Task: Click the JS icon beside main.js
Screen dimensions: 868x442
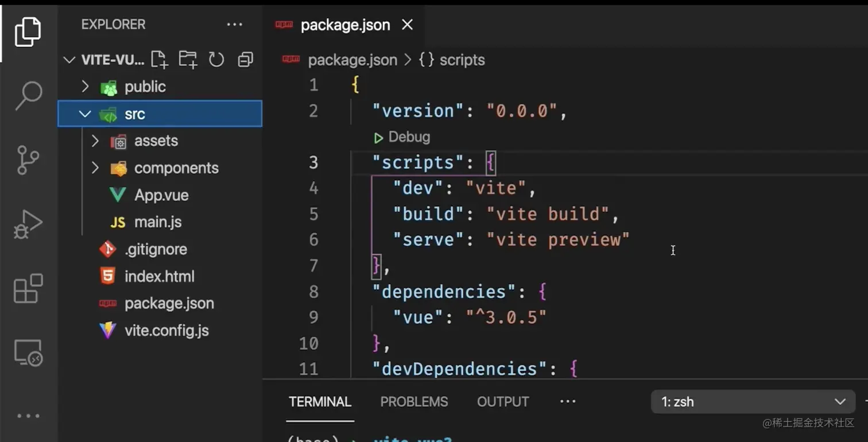Action: (x=118, y=223)
